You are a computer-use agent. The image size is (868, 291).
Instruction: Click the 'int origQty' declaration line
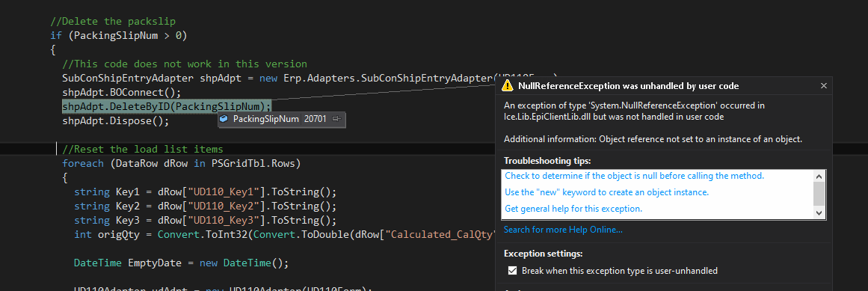click(x=285, y=234)
